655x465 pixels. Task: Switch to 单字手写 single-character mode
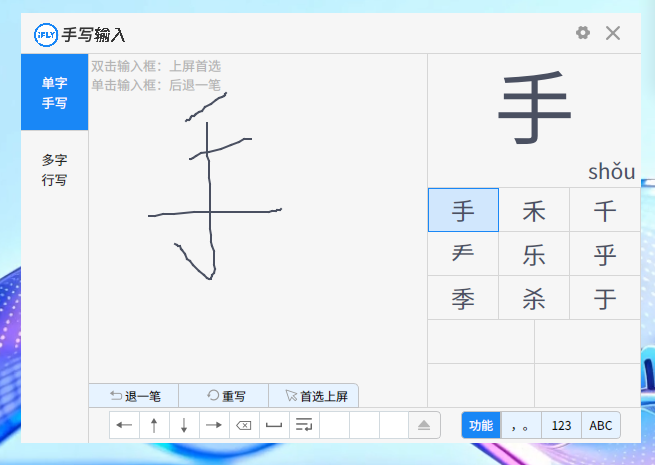(54, 92)
